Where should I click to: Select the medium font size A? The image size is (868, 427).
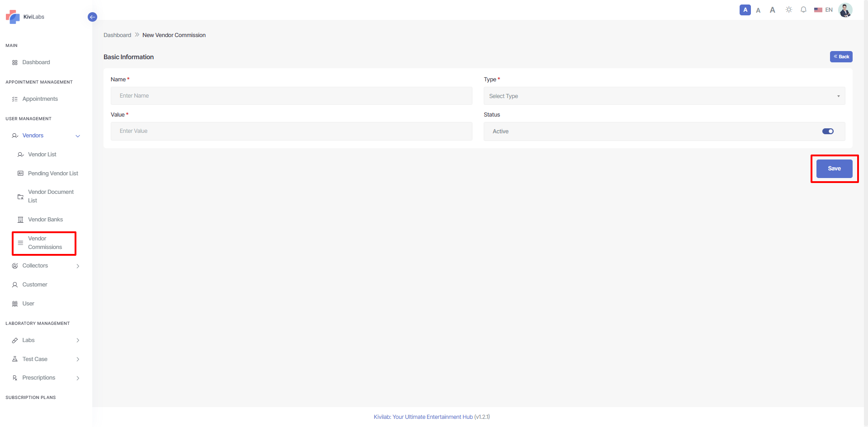[758, 10]
